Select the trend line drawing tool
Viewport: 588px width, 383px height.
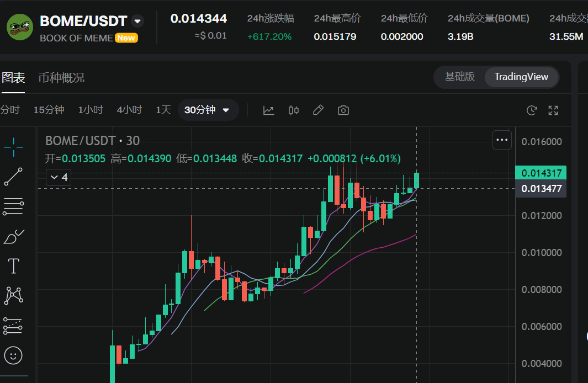(13, 177)
